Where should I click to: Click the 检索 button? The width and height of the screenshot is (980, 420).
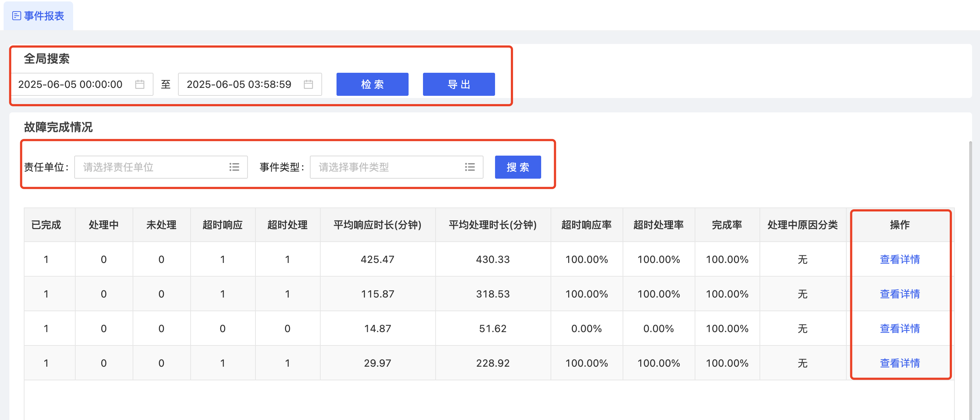(372, 84)
